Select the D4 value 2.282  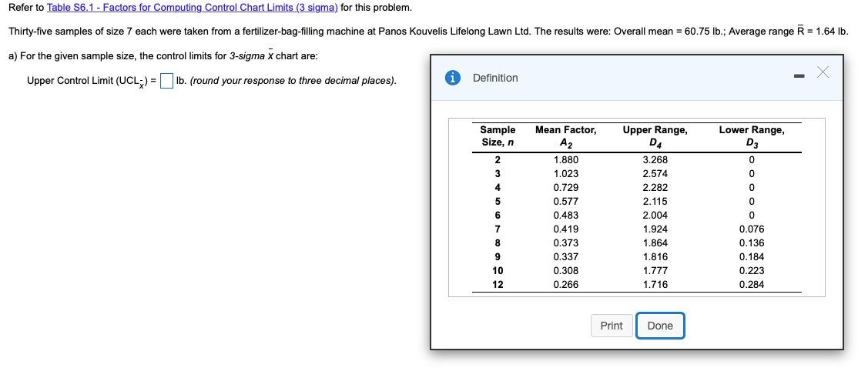coord(655,188)
